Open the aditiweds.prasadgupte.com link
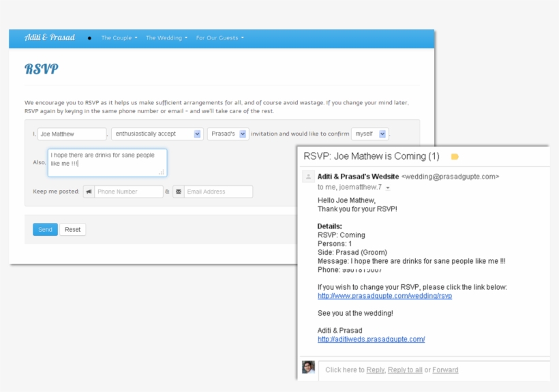Image resolution: width=559 pixels, height=392 pixels. (371, 340)
